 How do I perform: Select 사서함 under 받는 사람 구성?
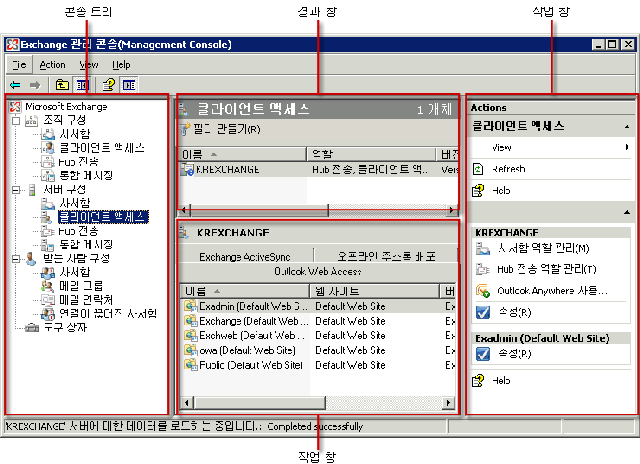(74, 272)
